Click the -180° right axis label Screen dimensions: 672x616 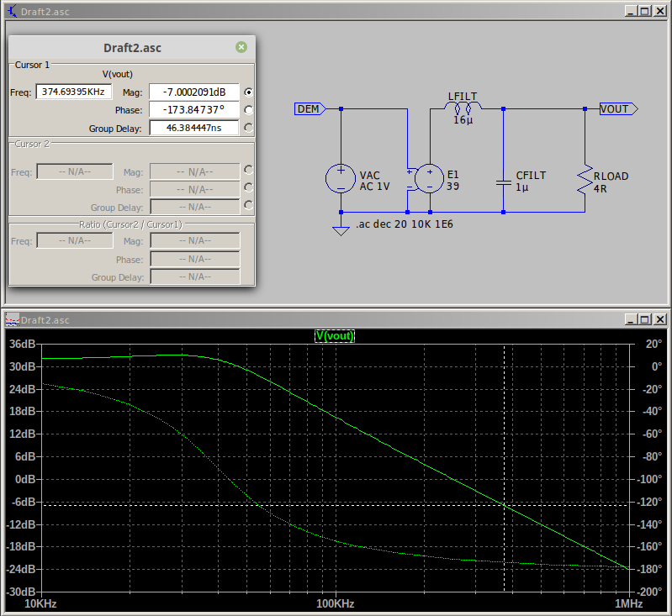point(649,569)
